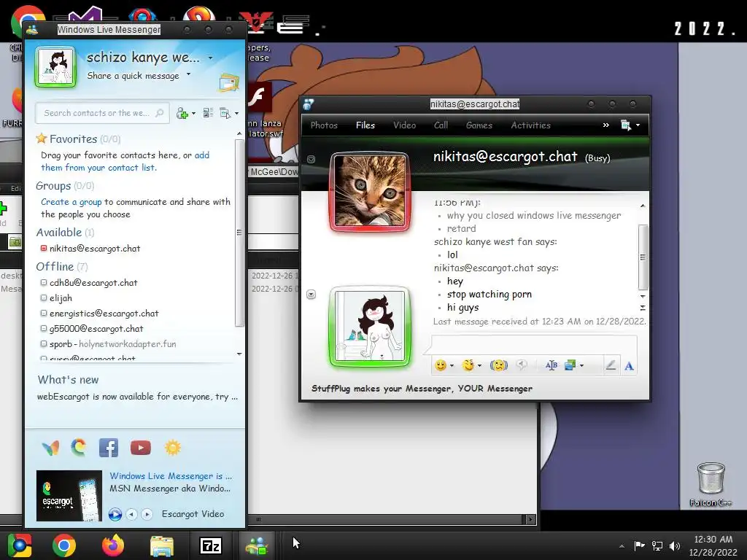Open the emoticon dropdown arrow

(x=452, y=366)
